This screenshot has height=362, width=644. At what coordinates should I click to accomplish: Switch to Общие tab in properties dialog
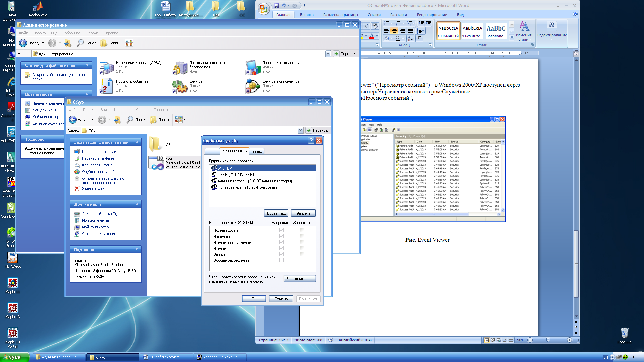212,152
